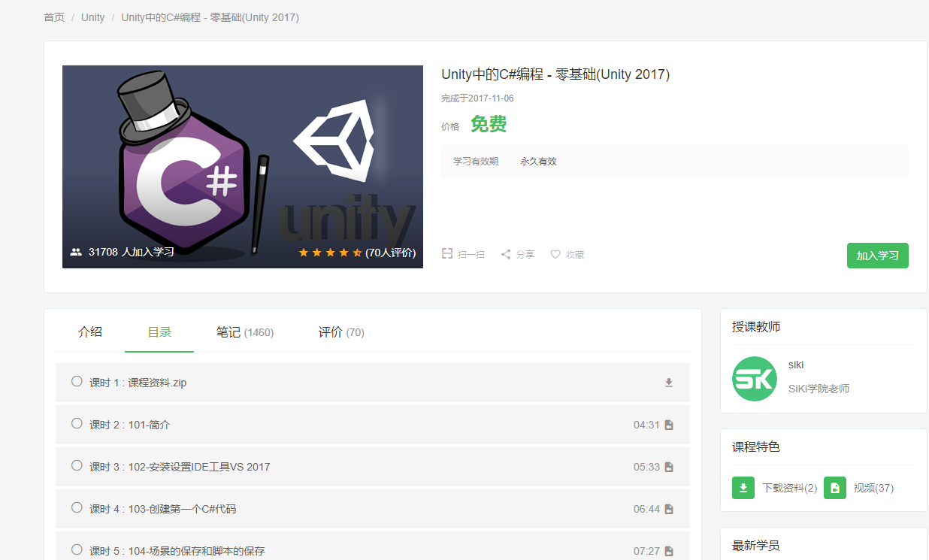Screen dimensions: 929x560
Task: Click the 06:44 duration
Action: 646,509
